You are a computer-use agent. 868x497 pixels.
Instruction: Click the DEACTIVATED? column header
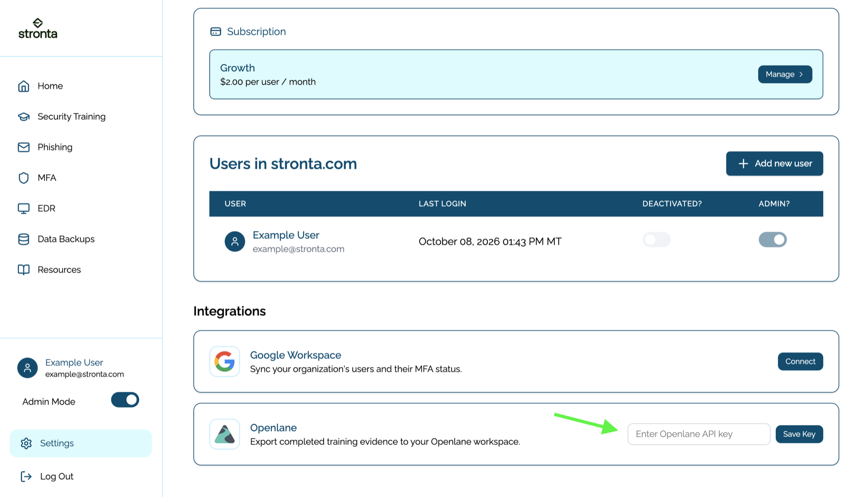pyautogui.click(x=672, y=204)
